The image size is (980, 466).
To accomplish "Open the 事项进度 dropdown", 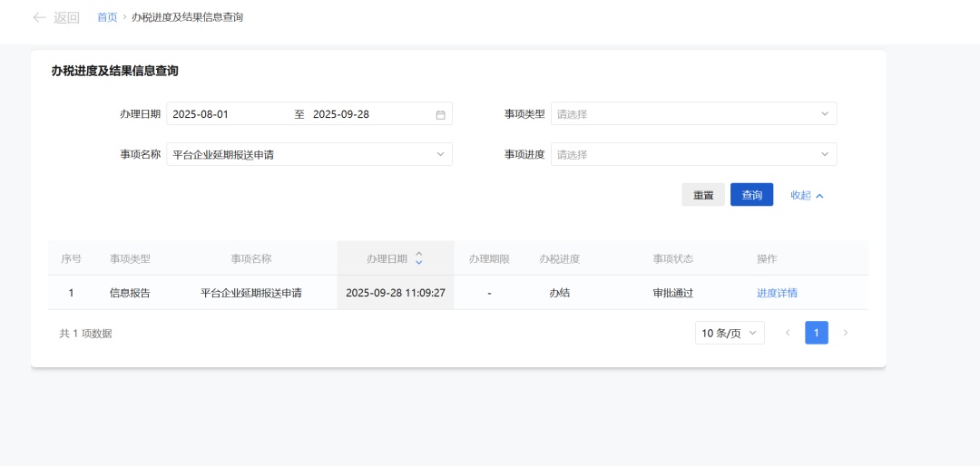I will pos(693,155).
